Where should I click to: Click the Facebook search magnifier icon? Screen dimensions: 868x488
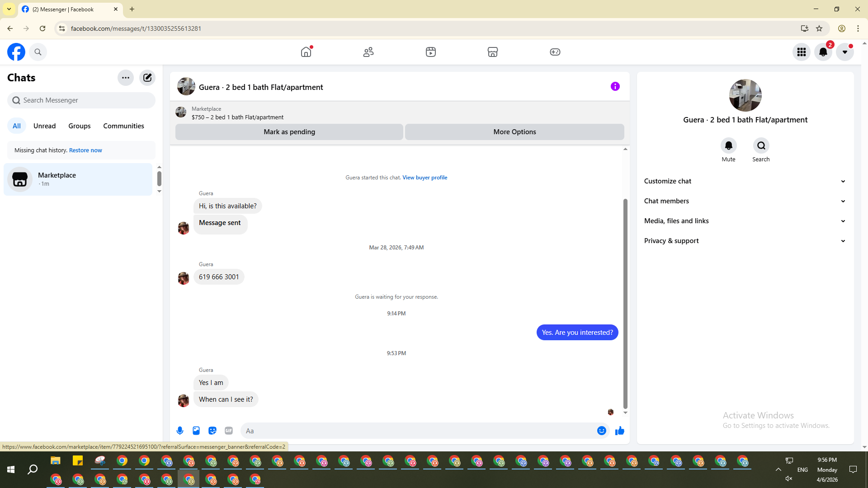pos(38,52)
